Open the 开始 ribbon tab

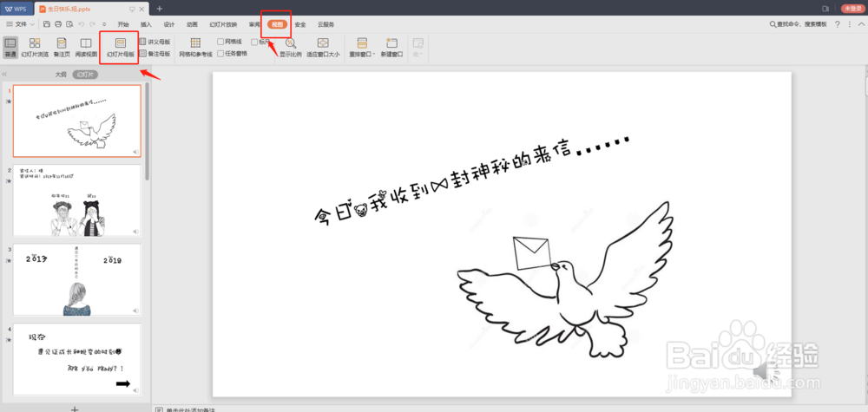click(123, 24)
